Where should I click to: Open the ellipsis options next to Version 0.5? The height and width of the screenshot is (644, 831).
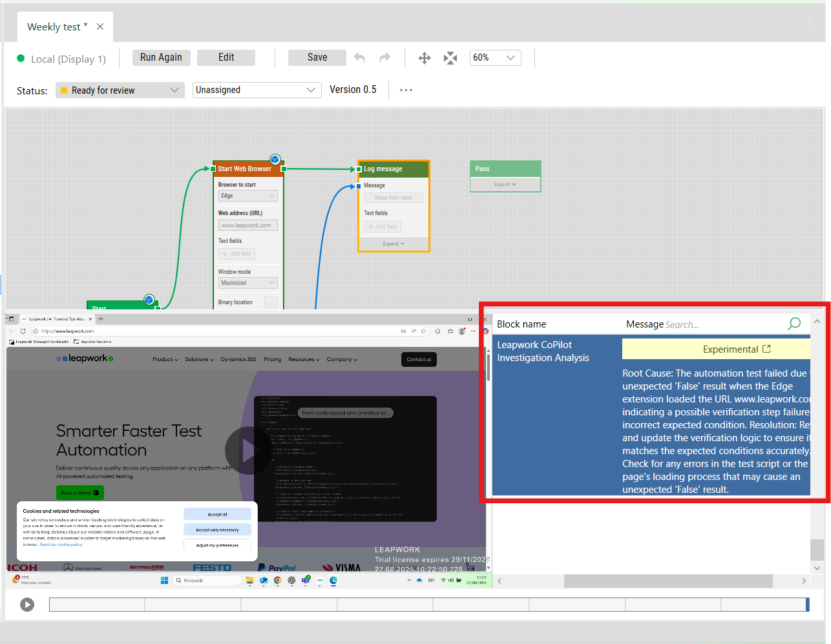[x=406, y=90]
